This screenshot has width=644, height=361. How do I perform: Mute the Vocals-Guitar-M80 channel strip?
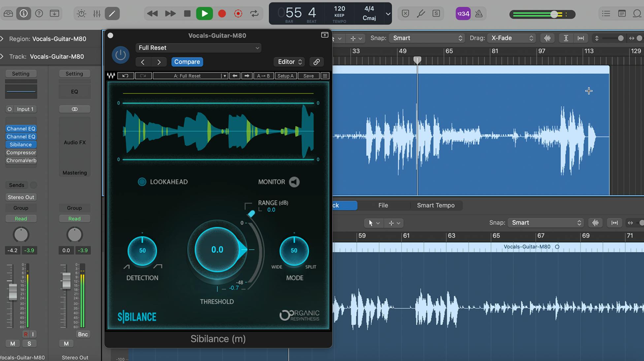coord(13,344)
